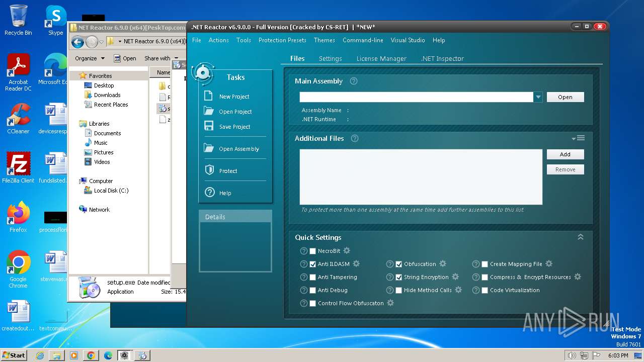Enable the Anti Debug checkbox

tap(312, 290)
